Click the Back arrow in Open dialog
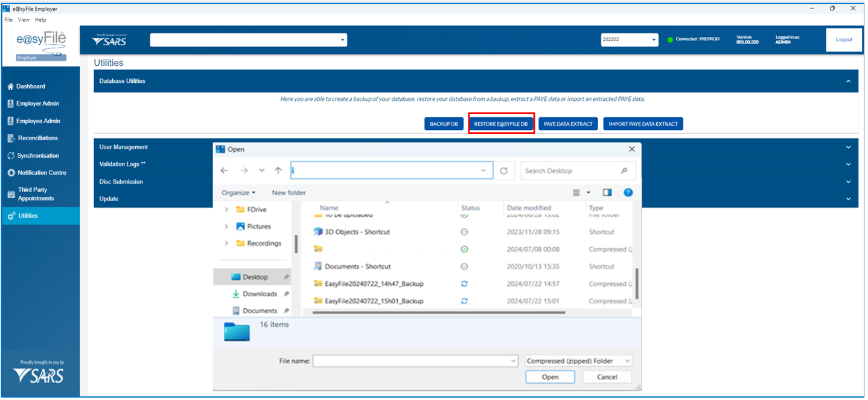 [225, 171]
